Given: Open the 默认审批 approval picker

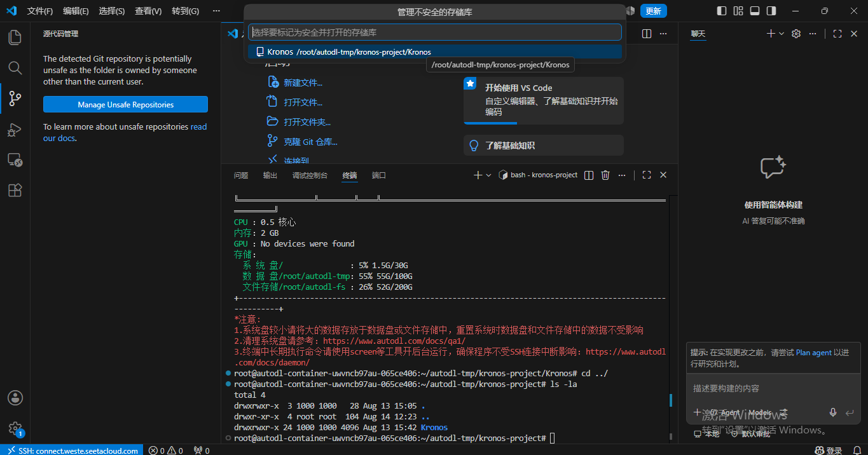Looking at the screenshot, I should pyautogui.click(x=750, y=433).
